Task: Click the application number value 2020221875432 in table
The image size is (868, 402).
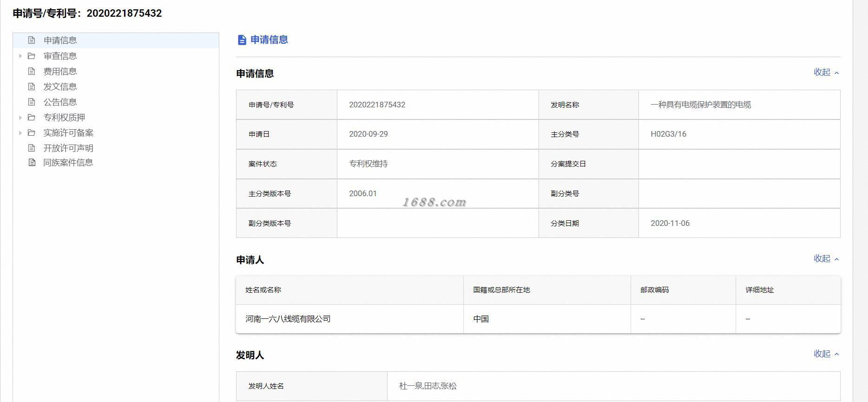Action: pos(377,105)
